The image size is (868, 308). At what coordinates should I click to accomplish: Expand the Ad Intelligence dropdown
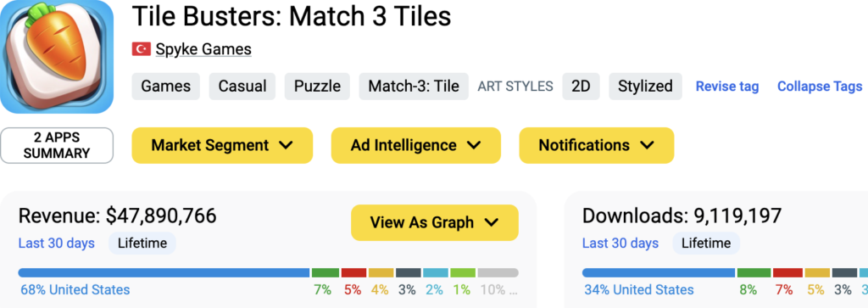[415, 146]
